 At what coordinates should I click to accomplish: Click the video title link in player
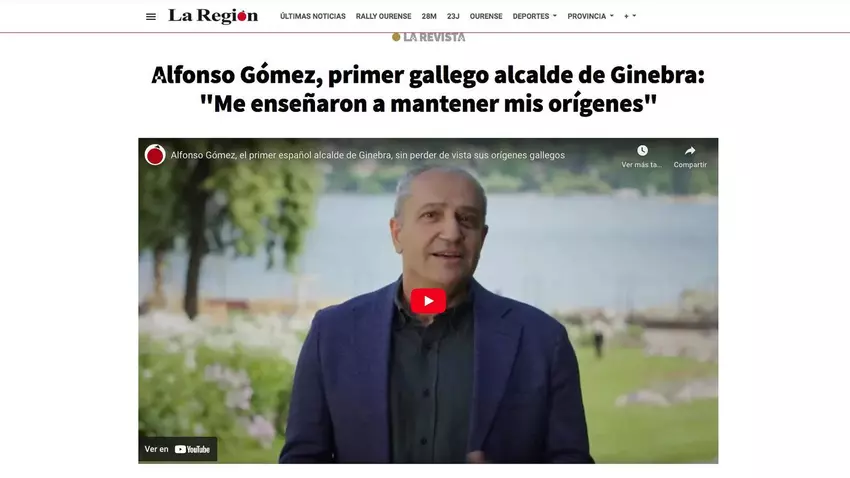point(368,155)
